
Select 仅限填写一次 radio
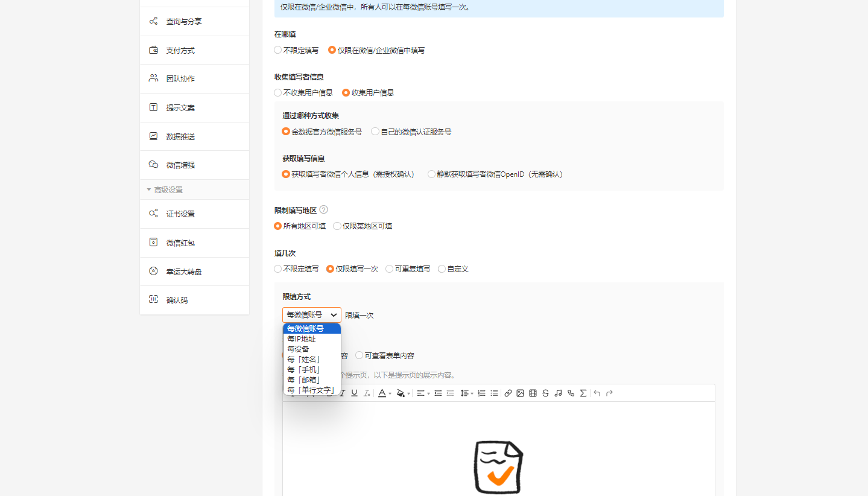click(x=330, y=269)
